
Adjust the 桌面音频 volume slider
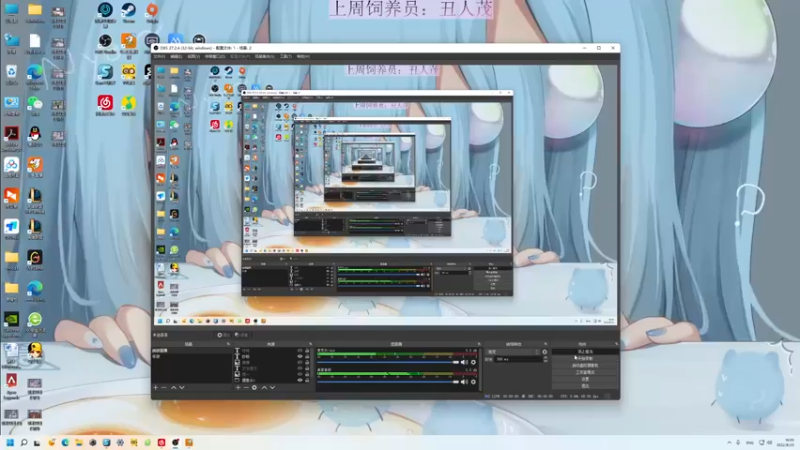388,382
